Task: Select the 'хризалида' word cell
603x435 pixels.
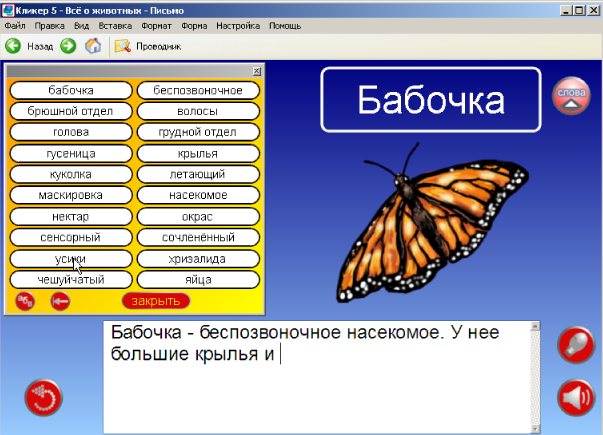Action: point(198,259)
